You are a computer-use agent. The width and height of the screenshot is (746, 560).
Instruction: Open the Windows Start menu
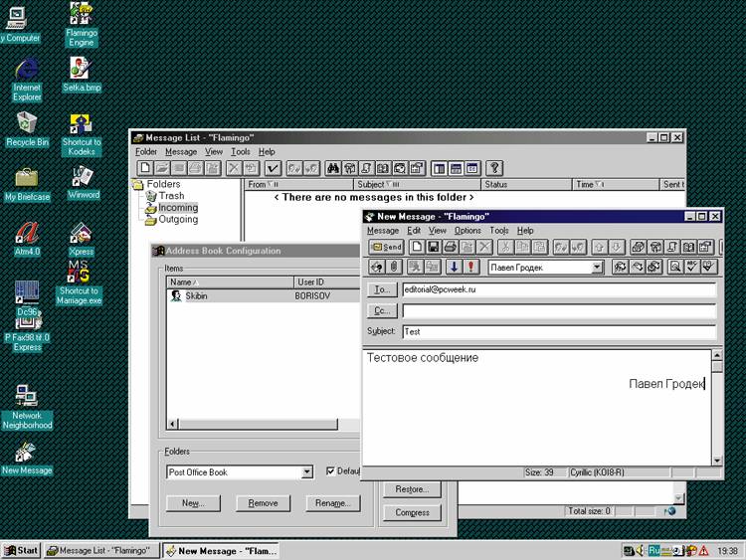pos(21,550)
